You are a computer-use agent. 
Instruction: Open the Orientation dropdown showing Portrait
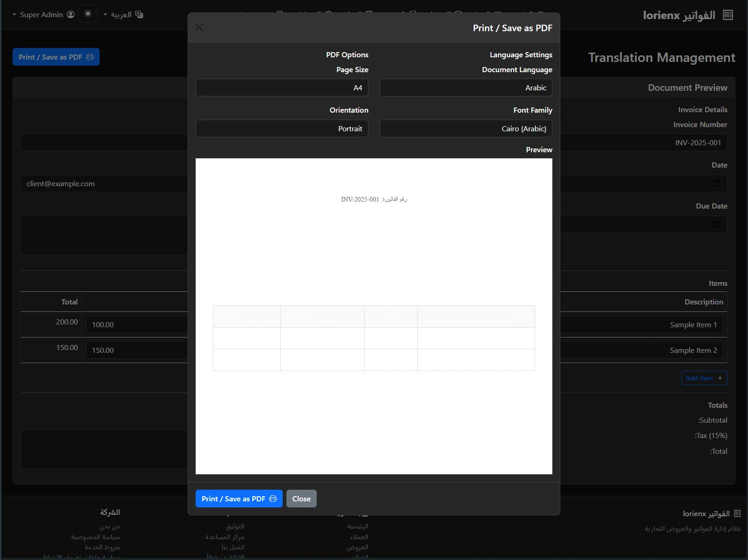[281, 128]
